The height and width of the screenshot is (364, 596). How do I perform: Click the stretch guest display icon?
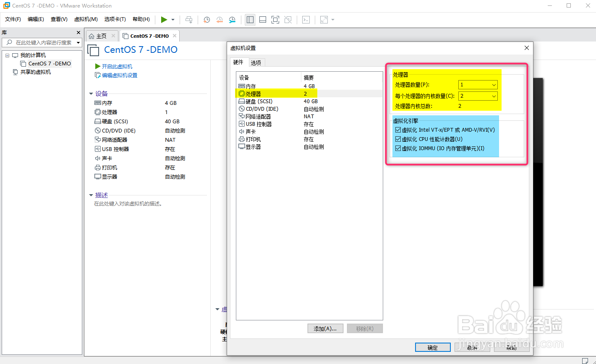(x=324, y=20)
